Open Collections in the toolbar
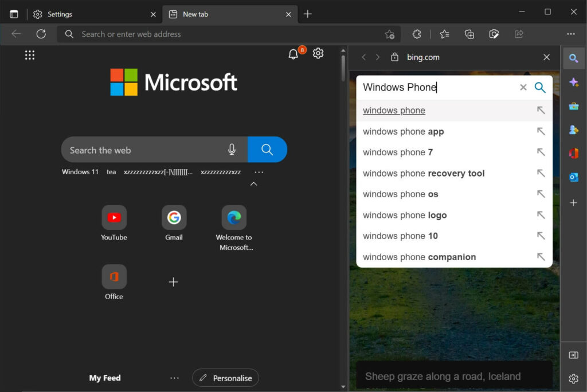Viewport: 587px width, 392px height. 469,34
